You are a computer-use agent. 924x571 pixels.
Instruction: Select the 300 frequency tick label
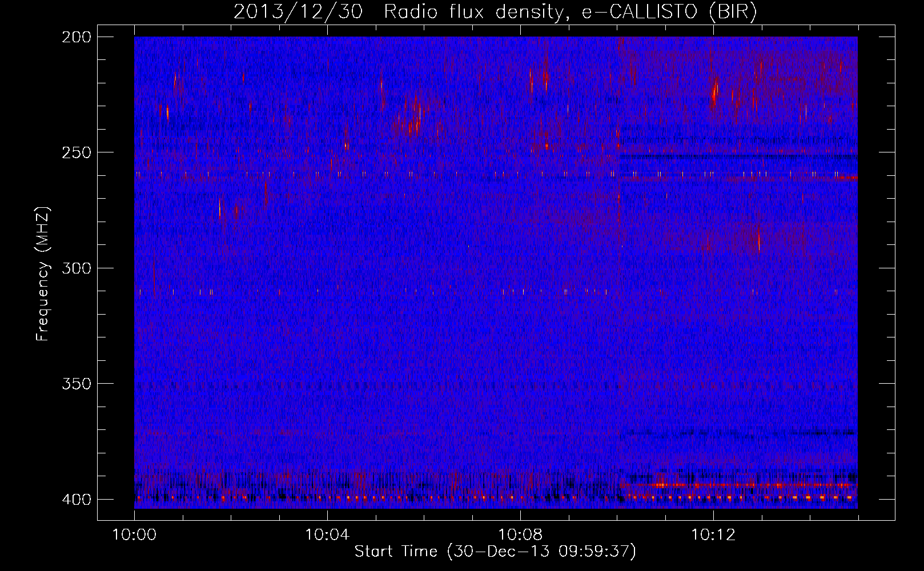tap(77, 268)
